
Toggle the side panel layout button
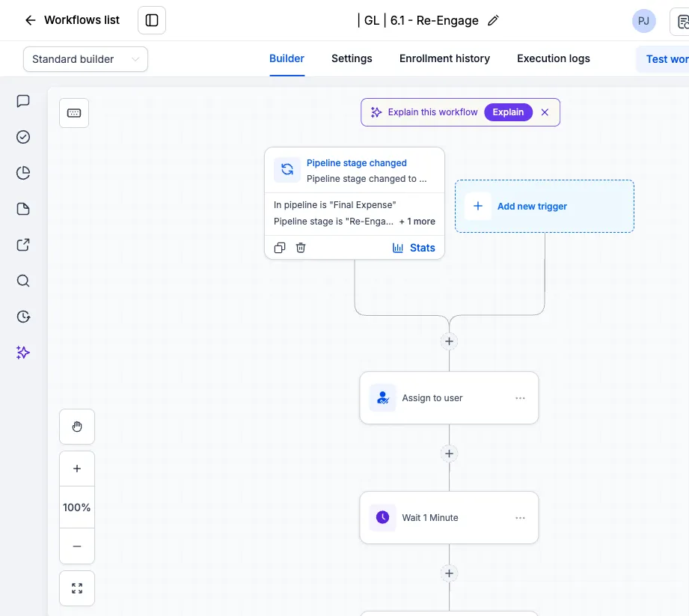tap(152, 20)
